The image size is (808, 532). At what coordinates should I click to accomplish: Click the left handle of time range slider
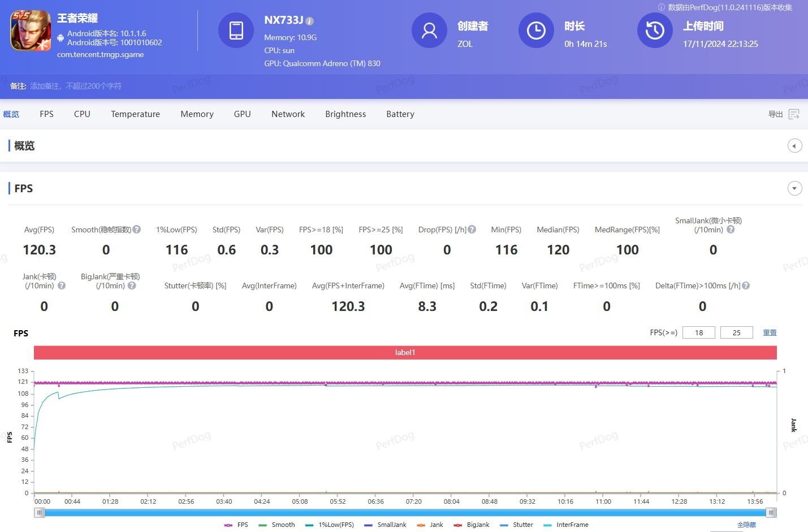(39, 512)
